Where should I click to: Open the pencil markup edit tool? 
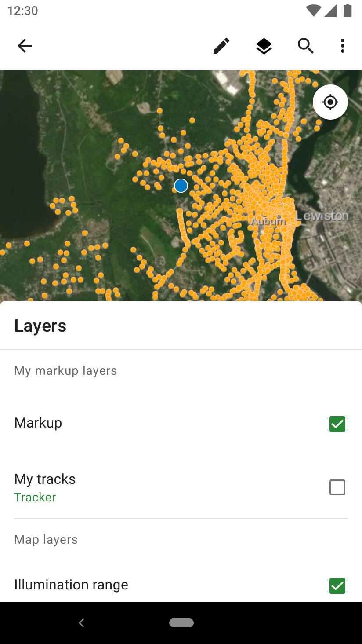click(221, 46)
